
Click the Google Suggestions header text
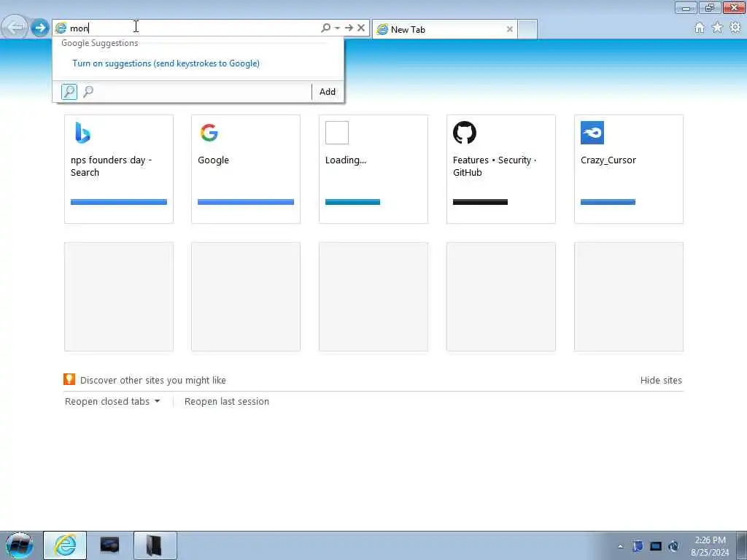click(99, 43)
